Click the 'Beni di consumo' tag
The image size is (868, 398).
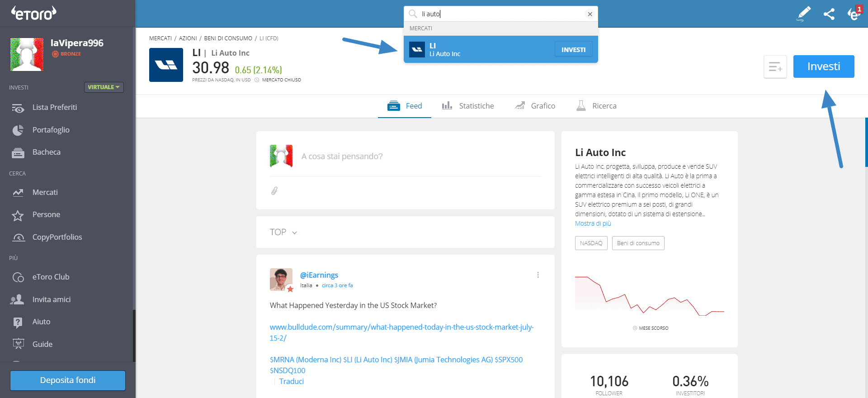click(x=638, y=243)
